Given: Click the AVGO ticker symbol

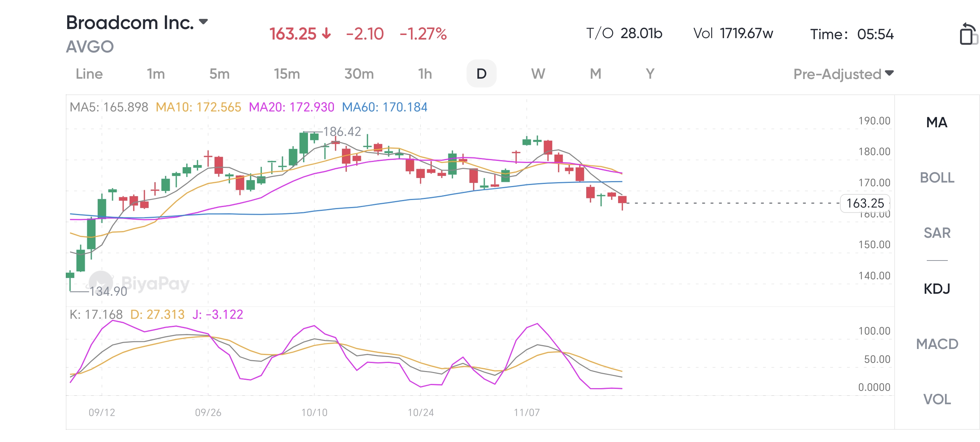Looking at the screenshot, I should (x=90, y=47).
